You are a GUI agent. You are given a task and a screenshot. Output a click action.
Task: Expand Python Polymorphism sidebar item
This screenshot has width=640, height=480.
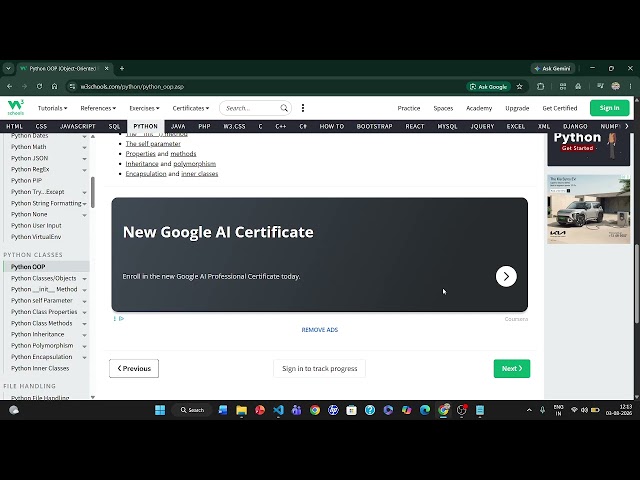pos(84,346)
